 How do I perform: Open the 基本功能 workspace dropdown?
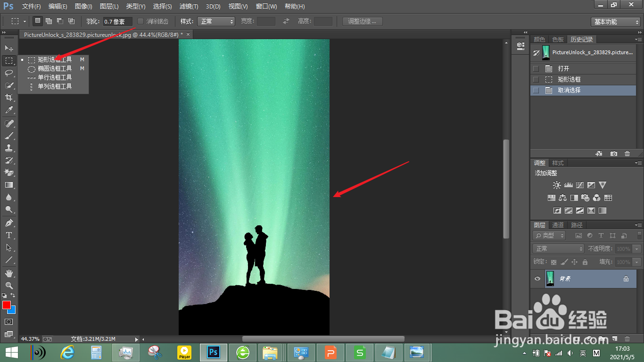click(x=616, y=22)
